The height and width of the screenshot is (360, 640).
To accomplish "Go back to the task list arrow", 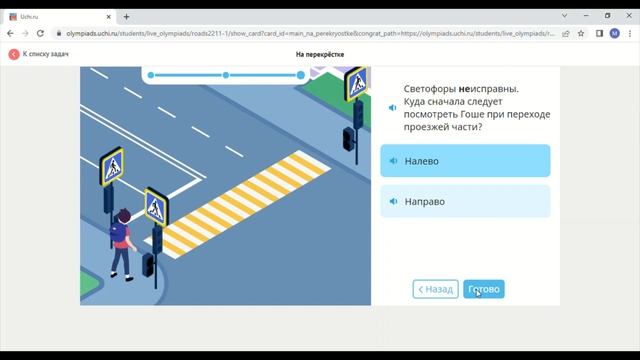I will pyautogui.click(x=14, y=54).
